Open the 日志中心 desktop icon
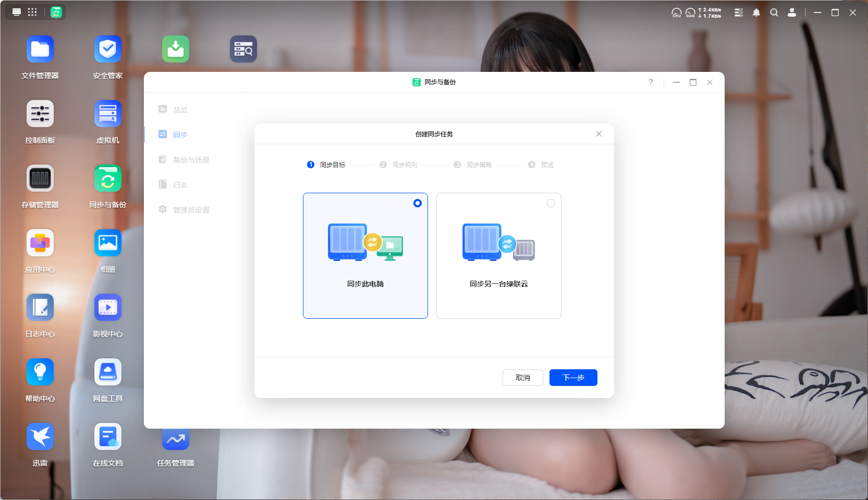 [x=40, y=308]
